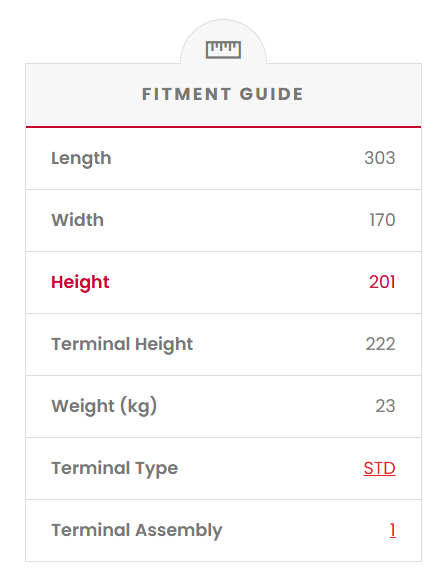Select the Terminal Height label
Viewport: 433px width, 586px height.
122,345
